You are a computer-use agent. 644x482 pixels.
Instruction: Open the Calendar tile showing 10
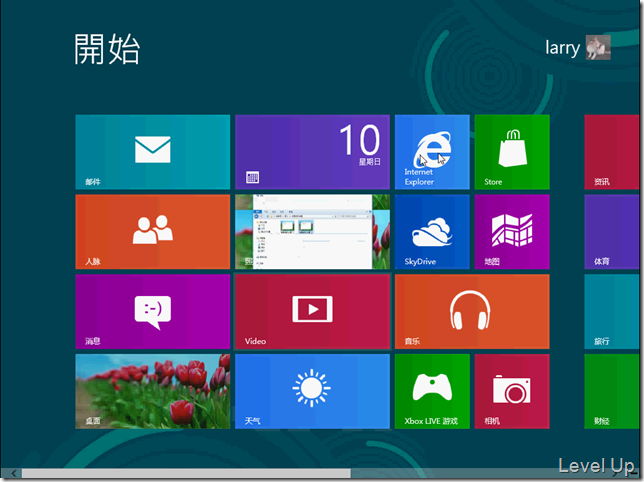(312, 152)
